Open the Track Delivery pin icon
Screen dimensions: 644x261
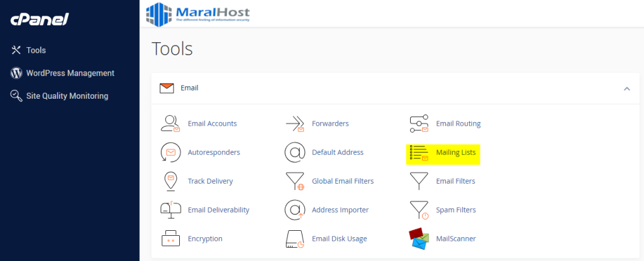(170, 181)
